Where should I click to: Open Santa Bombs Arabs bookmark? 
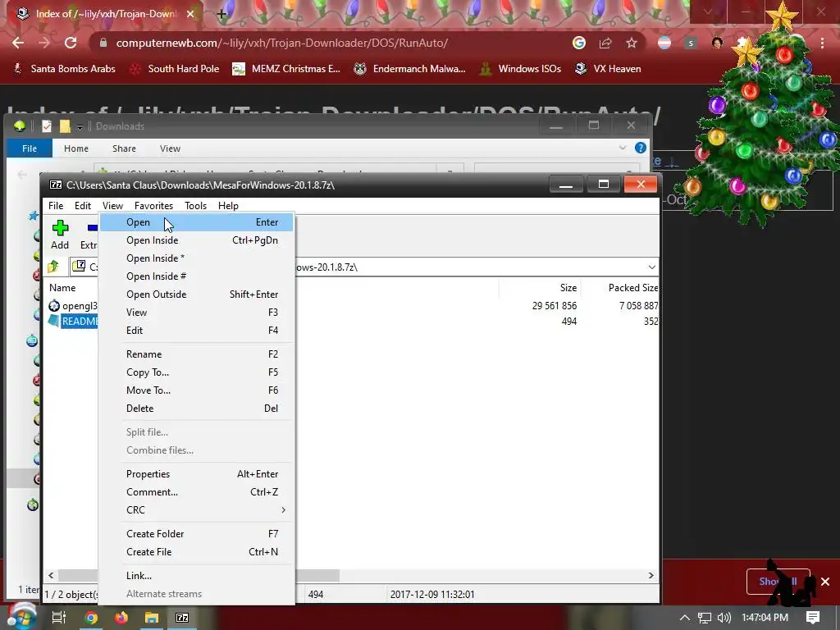pos(64,69)
